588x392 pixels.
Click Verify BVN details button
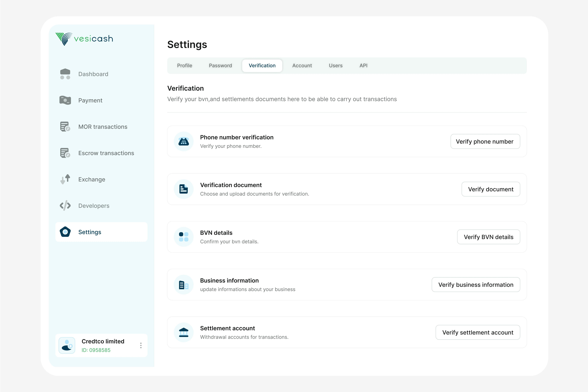pos(488,237)
